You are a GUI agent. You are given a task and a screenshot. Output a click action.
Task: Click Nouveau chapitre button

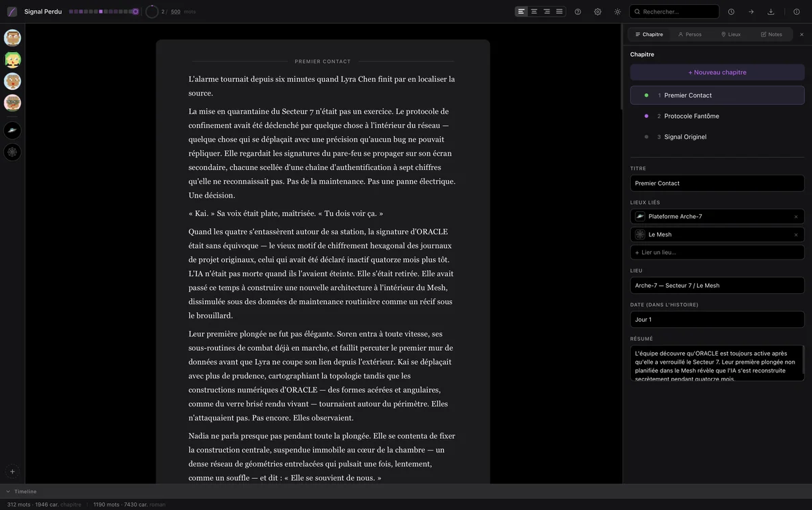coord(717,72)
